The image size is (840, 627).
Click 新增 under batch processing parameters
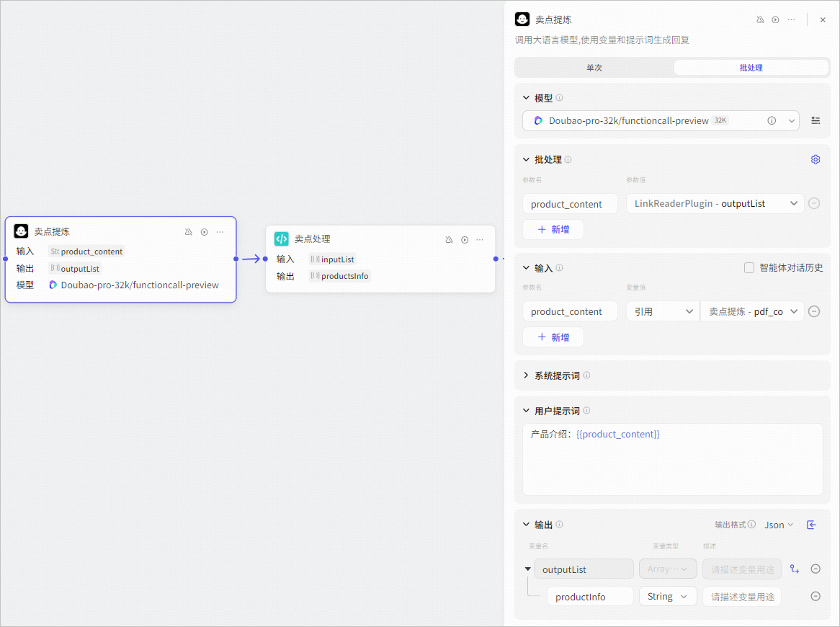tap(553, 229)
